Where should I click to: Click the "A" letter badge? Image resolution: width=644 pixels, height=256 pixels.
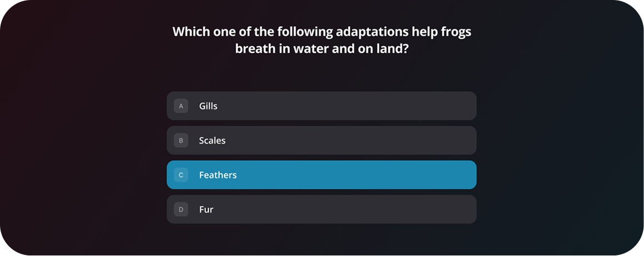(181, 106)
